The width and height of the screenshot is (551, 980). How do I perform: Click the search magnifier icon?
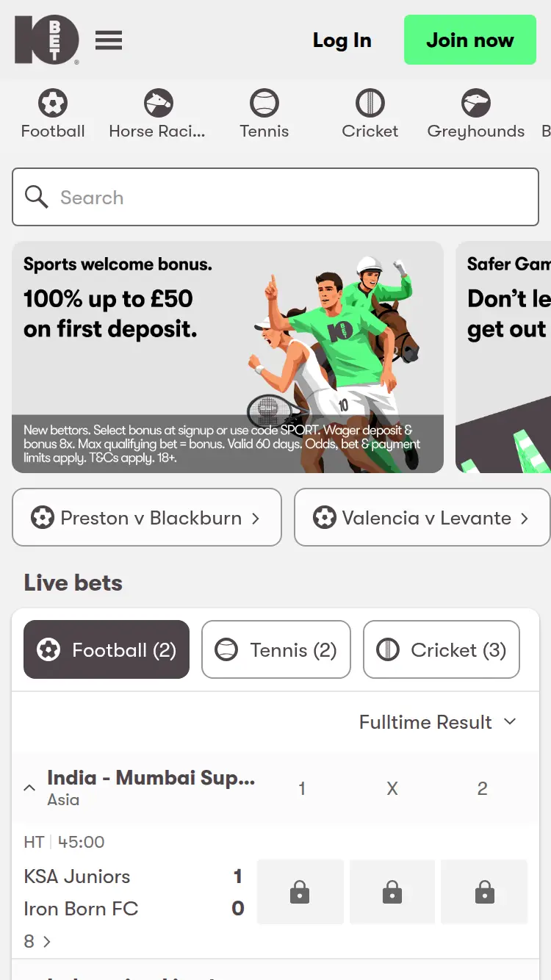coord(36,197)
